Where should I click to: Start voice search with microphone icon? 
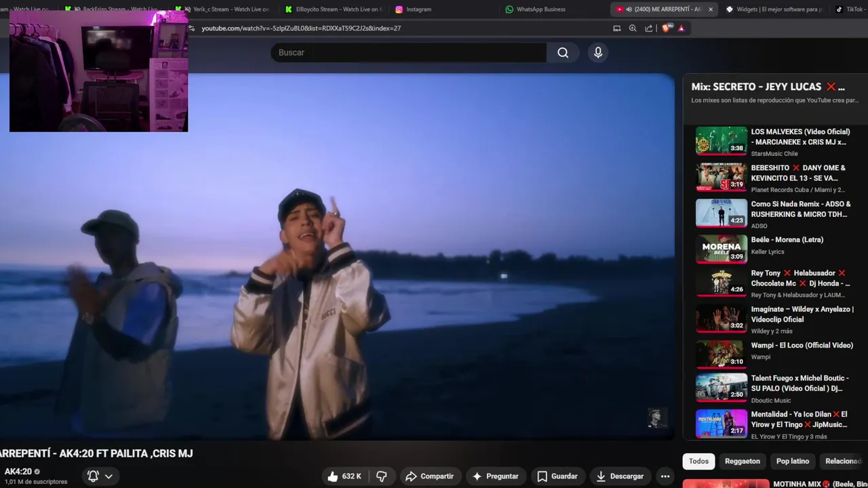click(x=598, y=52)
